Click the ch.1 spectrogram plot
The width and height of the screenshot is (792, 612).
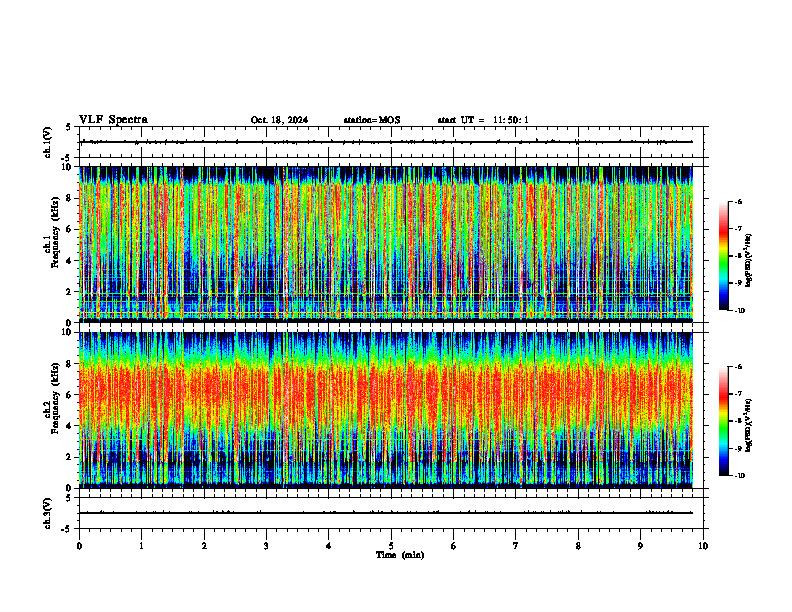(386, 244)
